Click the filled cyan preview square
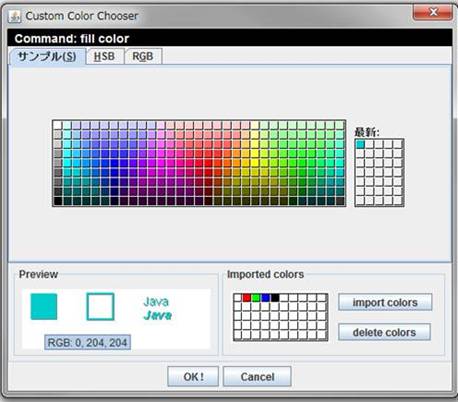 pos(44,307)
